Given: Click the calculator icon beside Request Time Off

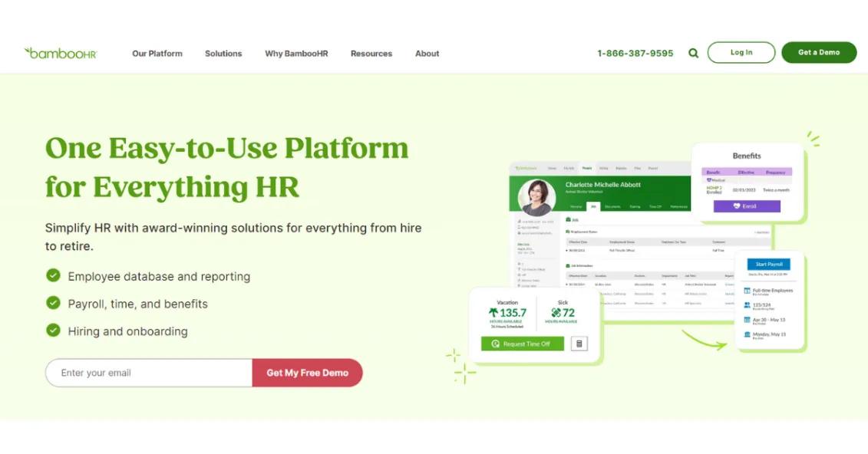Looking at the screenshot, I should 579,344.
